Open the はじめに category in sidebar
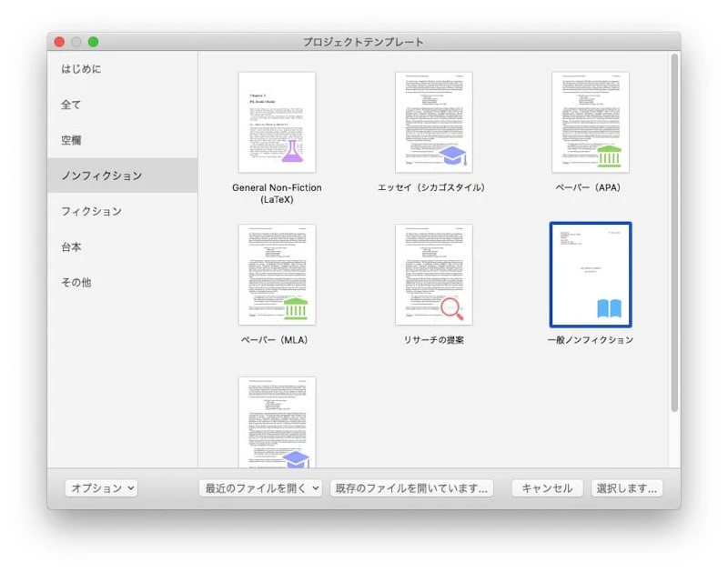 [123, 69]
